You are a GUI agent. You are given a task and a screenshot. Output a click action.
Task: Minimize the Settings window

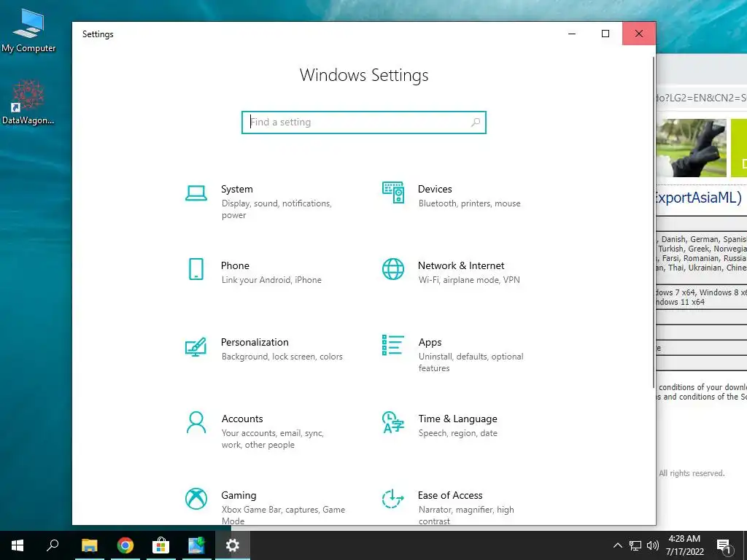(572, 34)
